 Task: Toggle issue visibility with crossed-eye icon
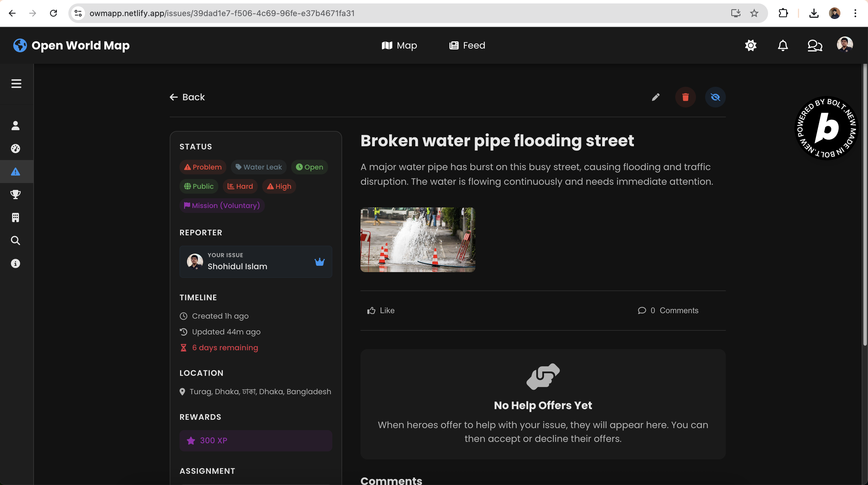click(x=715, y=97)
